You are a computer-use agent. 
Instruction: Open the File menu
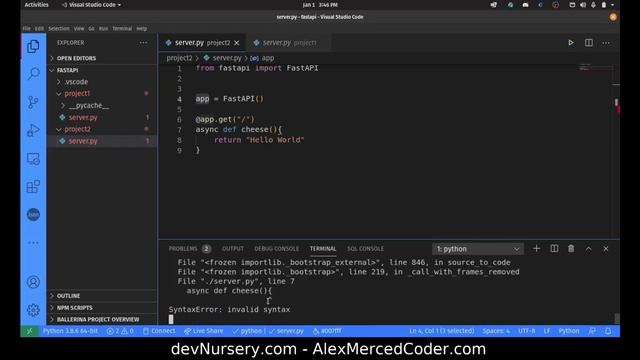click(x=27, y=29)
